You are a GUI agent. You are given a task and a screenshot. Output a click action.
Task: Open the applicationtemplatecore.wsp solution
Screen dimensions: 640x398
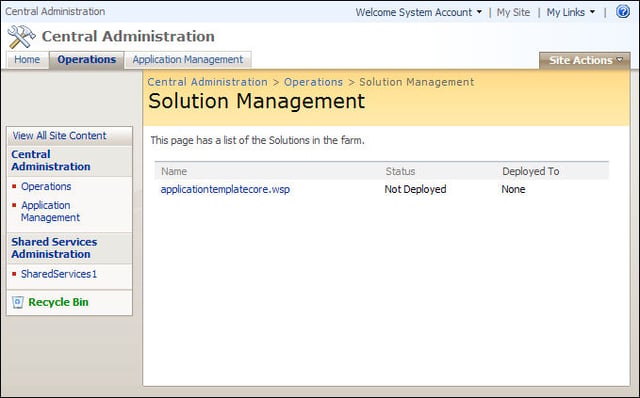click(225, 189)
